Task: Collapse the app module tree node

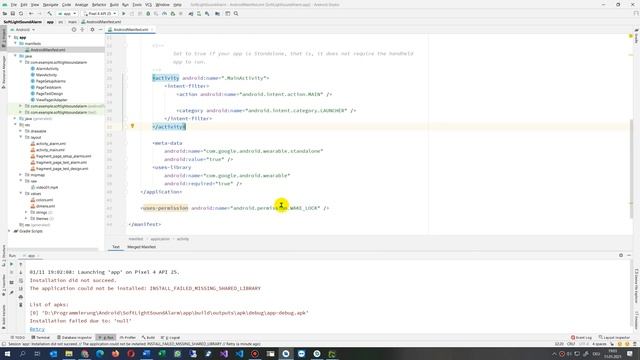Action: click(x=10, y=37)
